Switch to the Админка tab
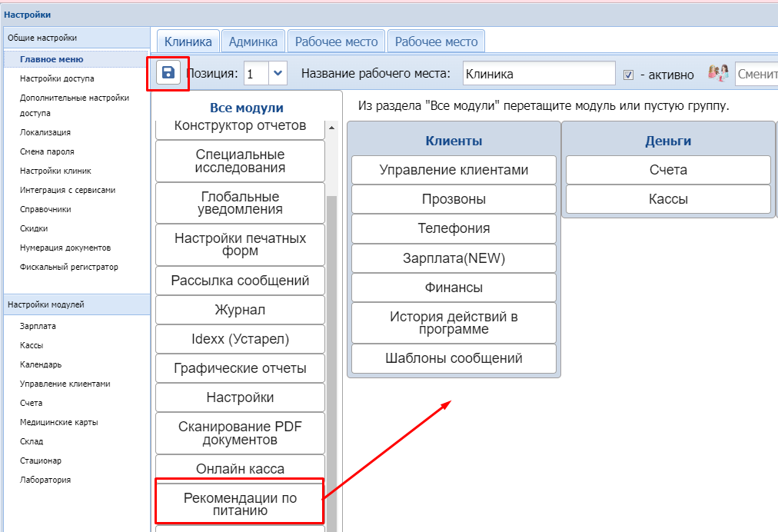 [x=253, y=42]
